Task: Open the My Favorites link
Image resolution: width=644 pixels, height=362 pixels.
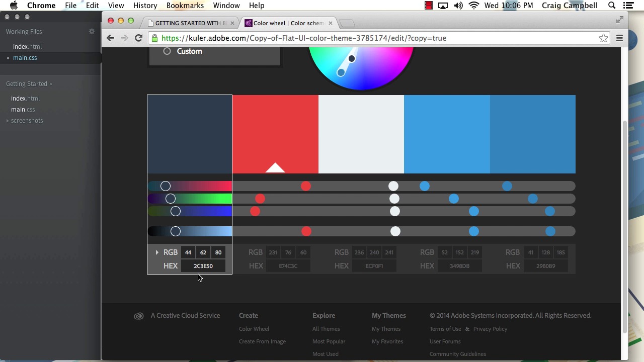Action: (x=387, y=341)
